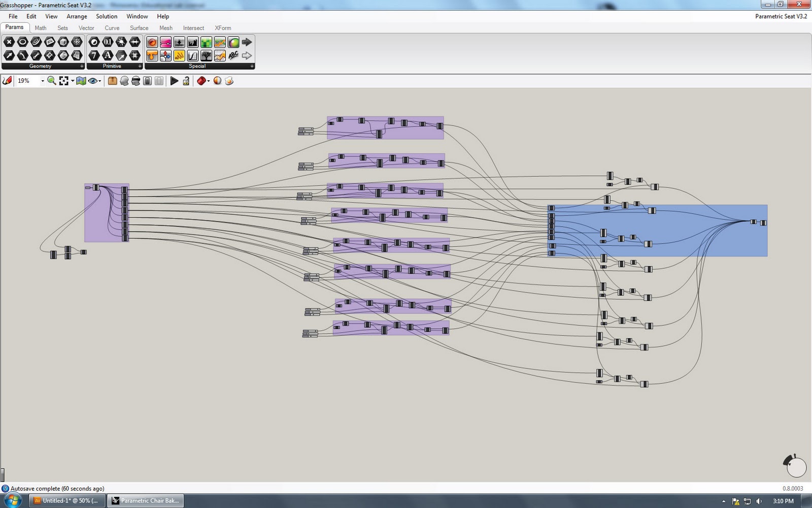Select the Scribble (ABC) icon in the Special panel
The image size is (812, 508).
234,56
